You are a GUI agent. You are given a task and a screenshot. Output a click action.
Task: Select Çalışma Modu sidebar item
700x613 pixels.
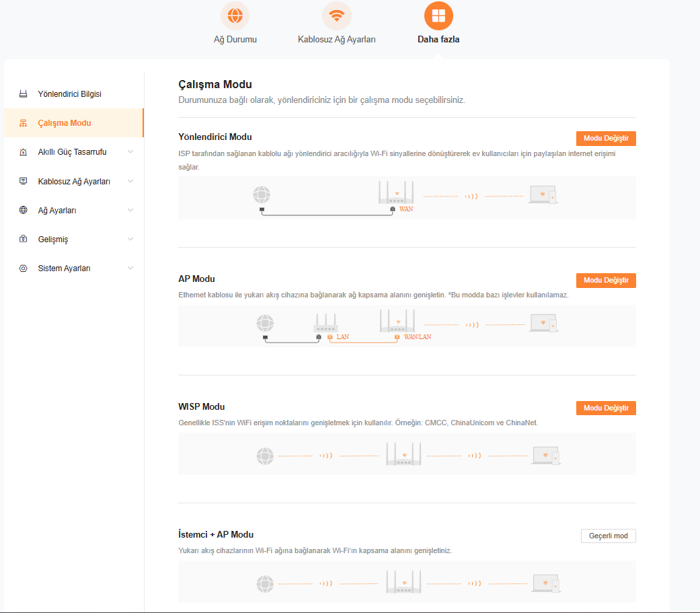74,123
